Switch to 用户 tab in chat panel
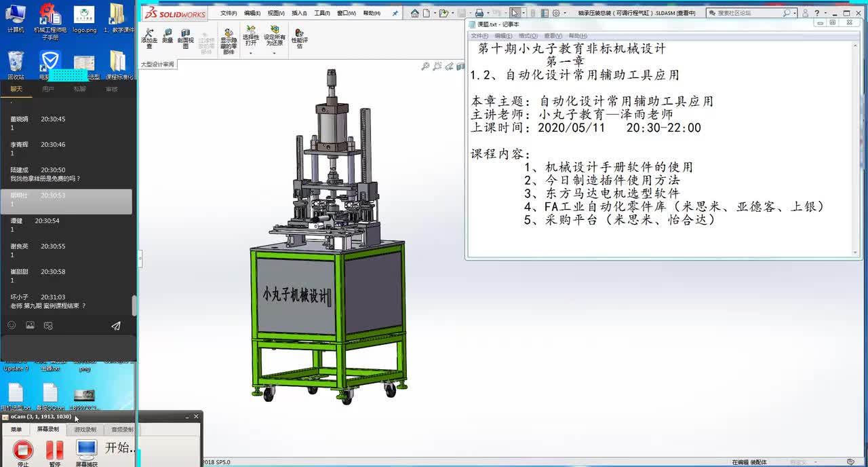 click(x=48, y=89)
